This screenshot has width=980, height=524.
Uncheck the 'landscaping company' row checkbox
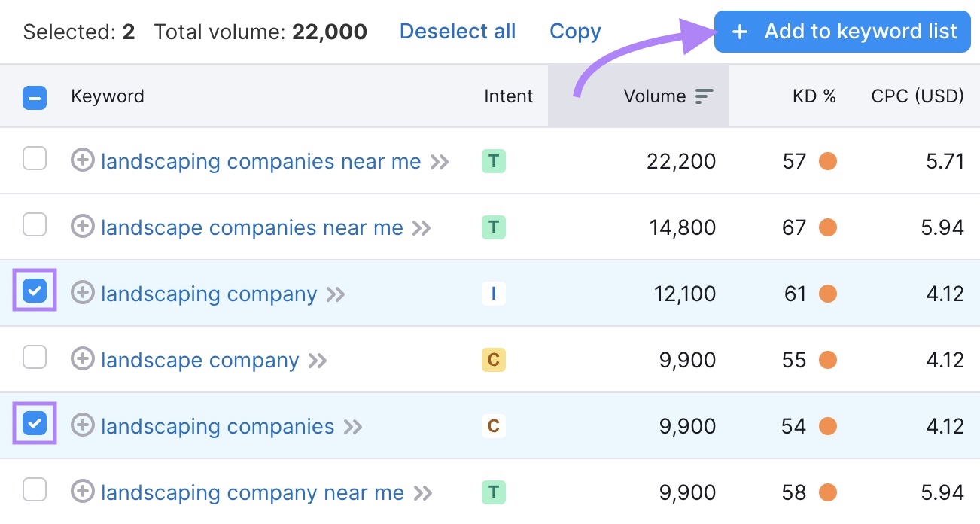coord(35,291)
